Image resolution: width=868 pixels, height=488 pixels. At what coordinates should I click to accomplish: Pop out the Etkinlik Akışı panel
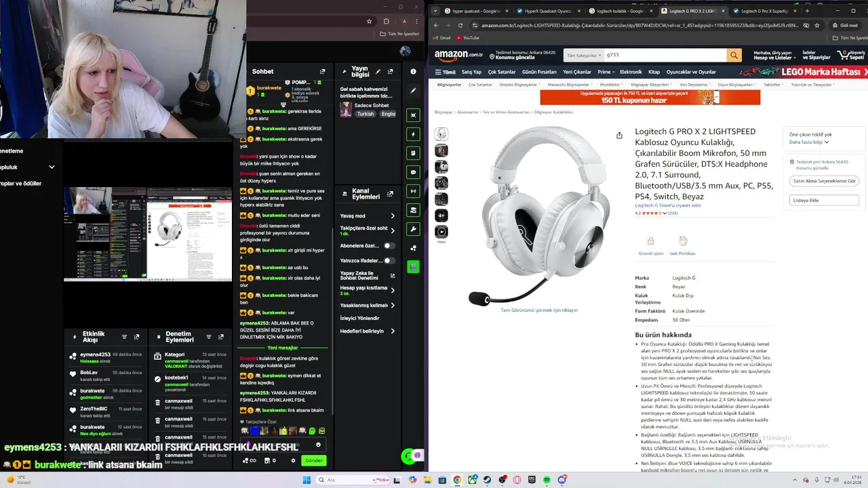coord(136,337)
